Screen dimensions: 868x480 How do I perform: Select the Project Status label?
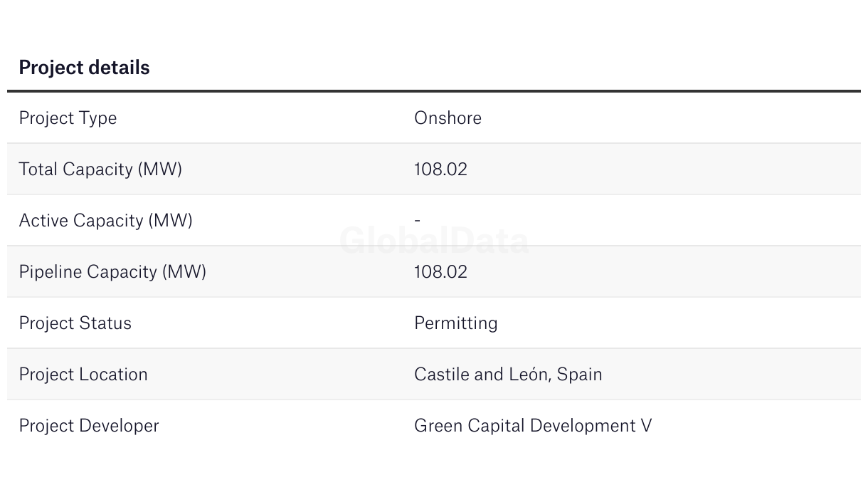tap(75, 323)
